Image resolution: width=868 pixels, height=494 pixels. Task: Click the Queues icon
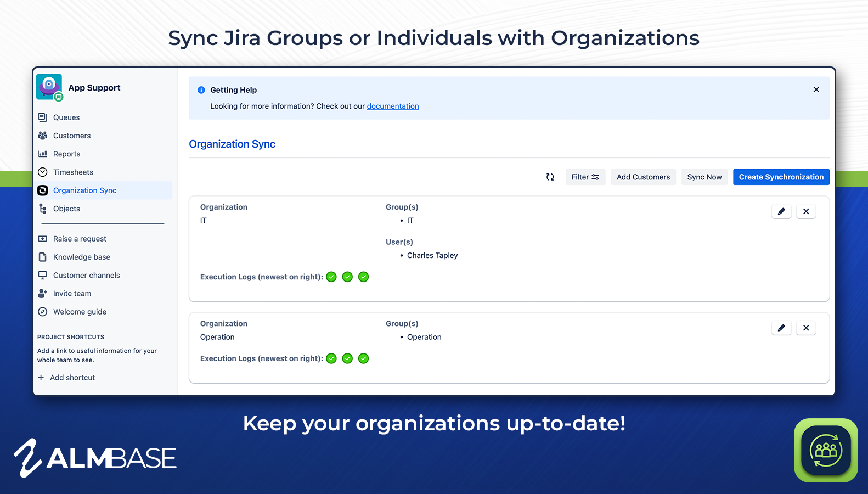tap(42, 117)
